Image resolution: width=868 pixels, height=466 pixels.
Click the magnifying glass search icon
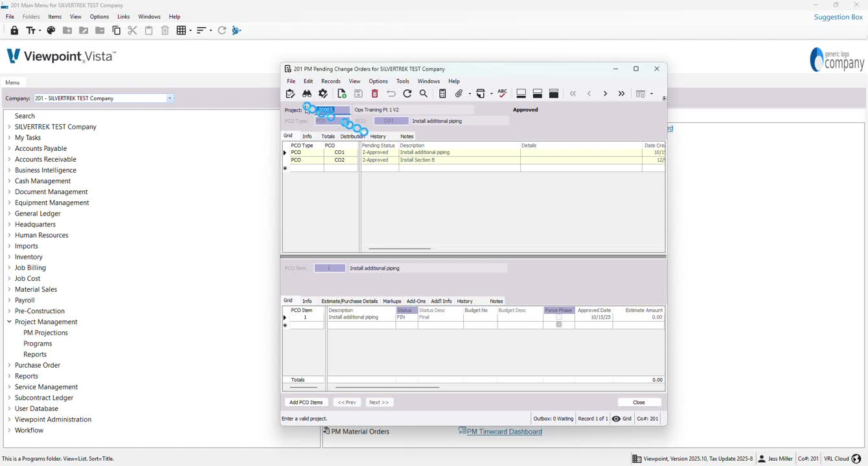coord(424,94)
